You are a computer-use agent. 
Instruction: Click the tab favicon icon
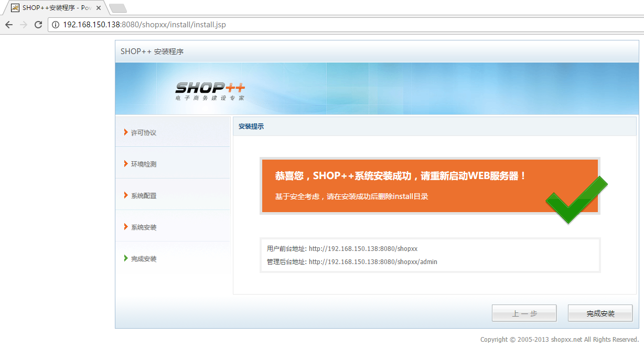point(15,8)
